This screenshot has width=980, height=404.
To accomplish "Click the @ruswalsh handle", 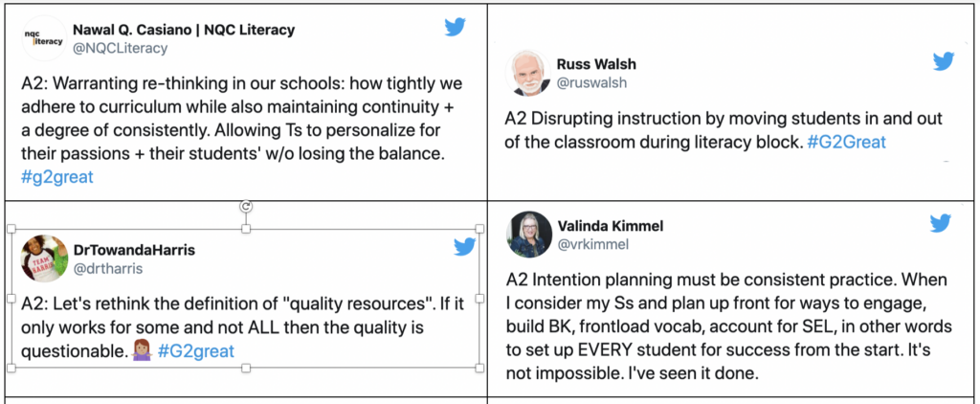I will (x=591, y=82).
